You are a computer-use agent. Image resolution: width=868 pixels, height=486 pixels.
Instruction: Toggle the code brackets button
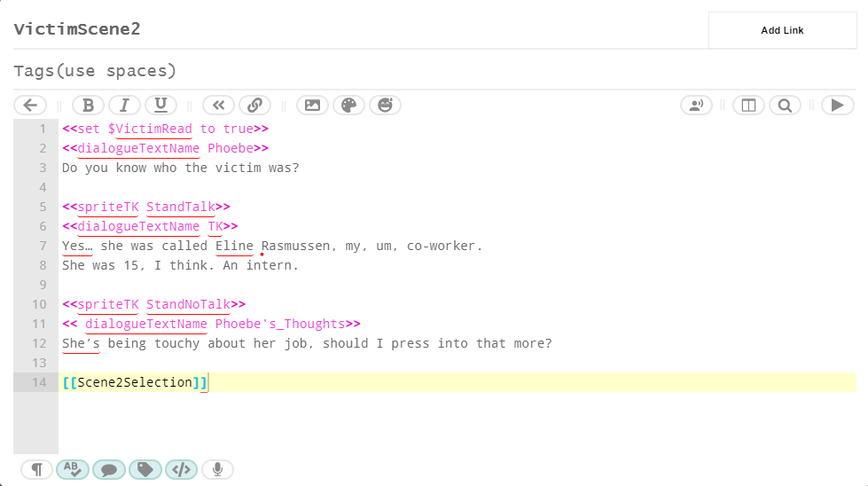(181, 470)
